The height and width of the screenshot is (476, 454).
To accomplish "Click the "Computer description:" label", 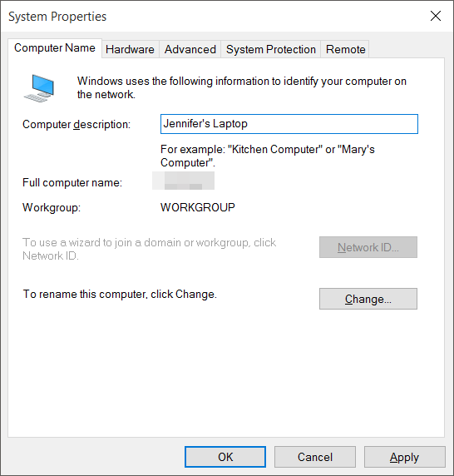I will (x=76, y=125).
